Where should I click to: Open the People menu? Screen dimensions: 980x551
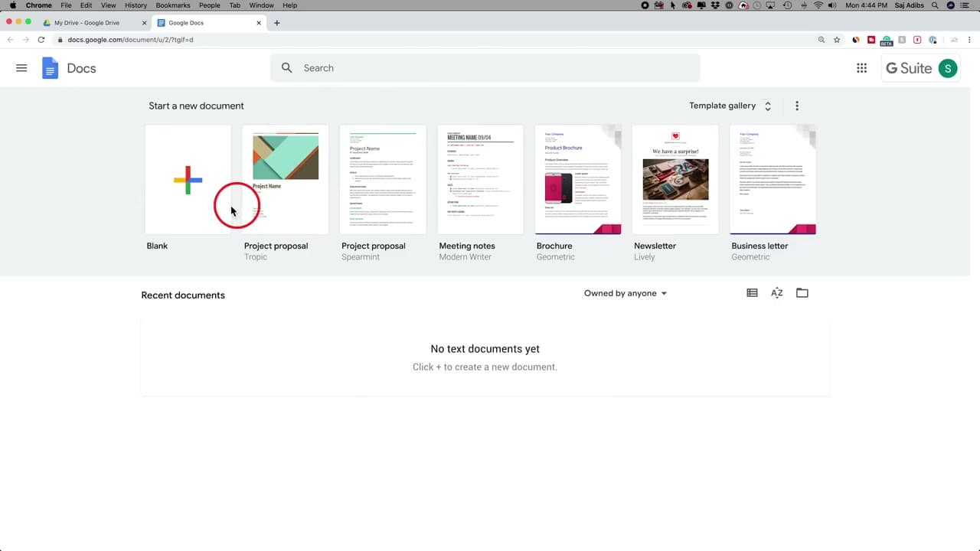209,5
